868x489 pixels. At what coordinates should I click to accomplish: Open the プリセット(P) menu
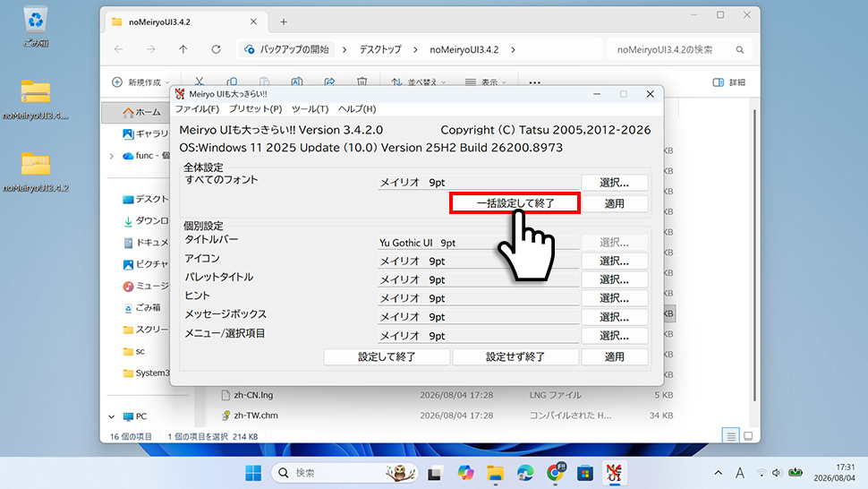click(255, 109)
